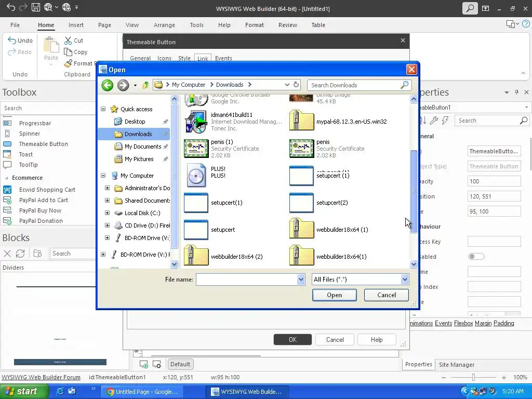Click the Preview in browser magnifier globe icon

pos(48,7)
